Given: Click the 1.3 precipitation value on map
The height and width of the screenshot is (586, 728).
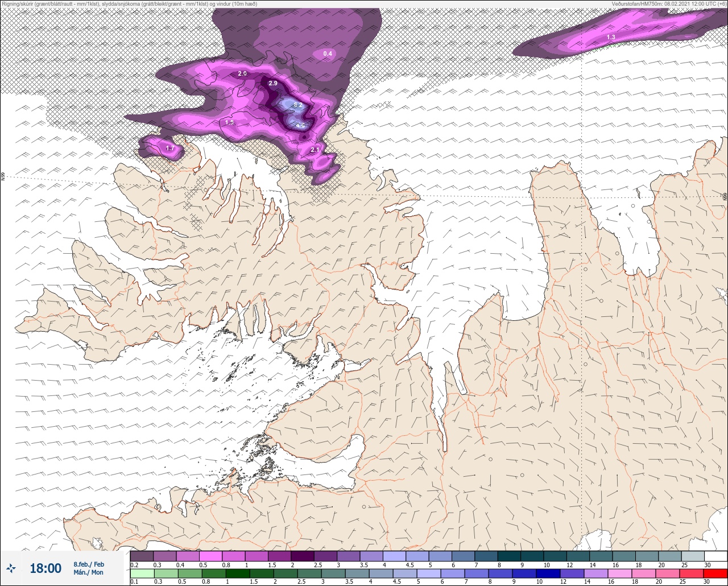Looking at the screenshot, I should click(x=611, y=37).
